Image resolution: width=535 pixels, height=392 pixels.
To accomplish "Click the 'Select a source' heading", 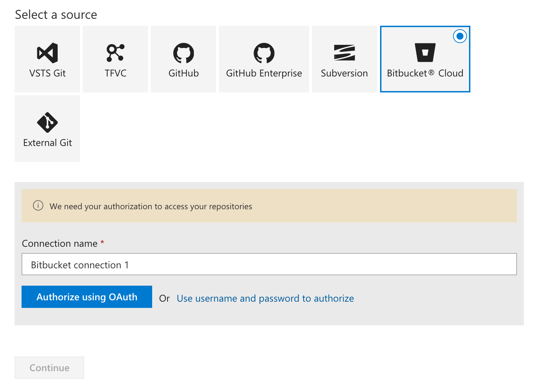I will tap(56, 15).
